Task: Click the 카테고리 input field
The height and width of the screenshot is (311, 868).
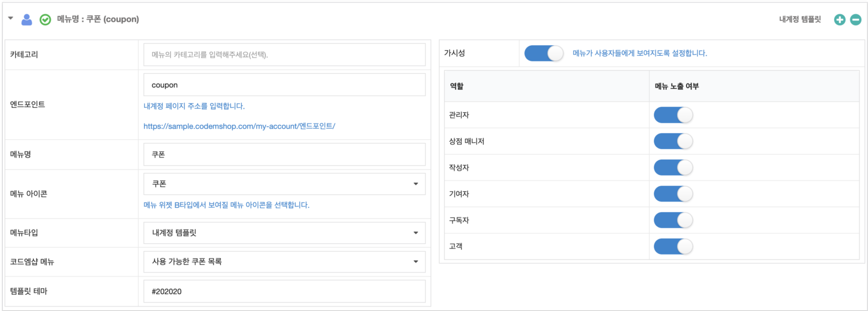Action: [284, 55]
